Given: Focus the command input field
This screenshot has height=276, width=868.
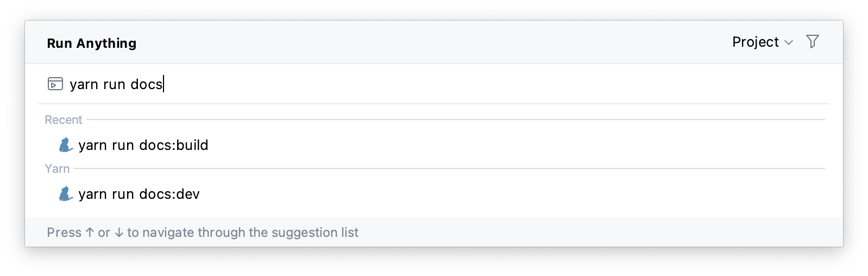Looking at the screenshot, I should [435, 84].
